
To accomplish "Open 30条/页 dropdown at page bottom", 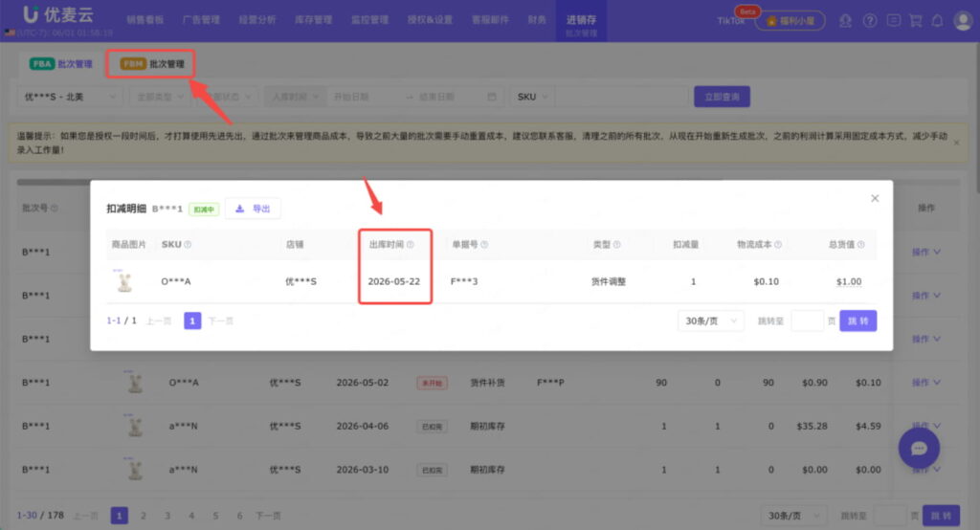I will click(x=793, y=516).
